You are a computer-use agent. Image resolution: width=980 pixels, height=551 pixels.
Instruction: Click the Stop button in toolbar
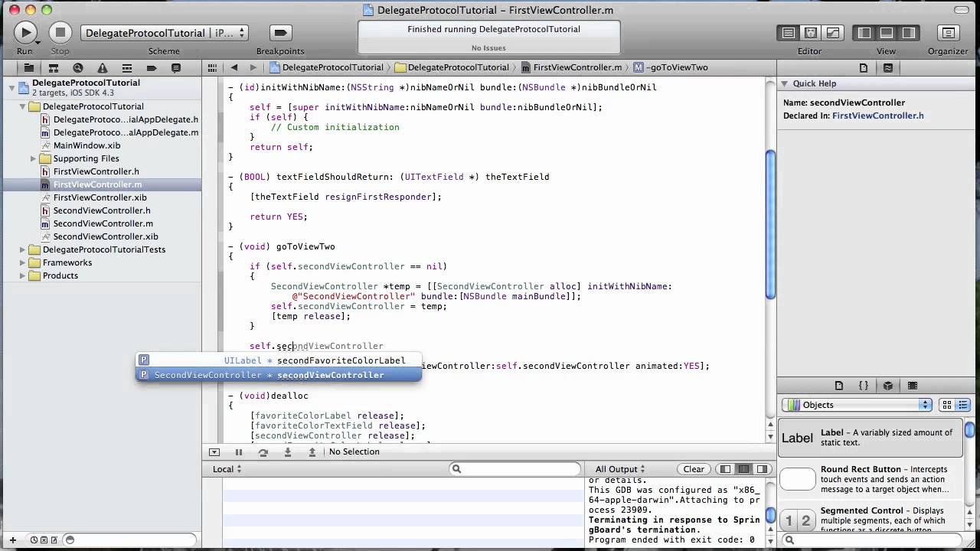tap(60, 32)
